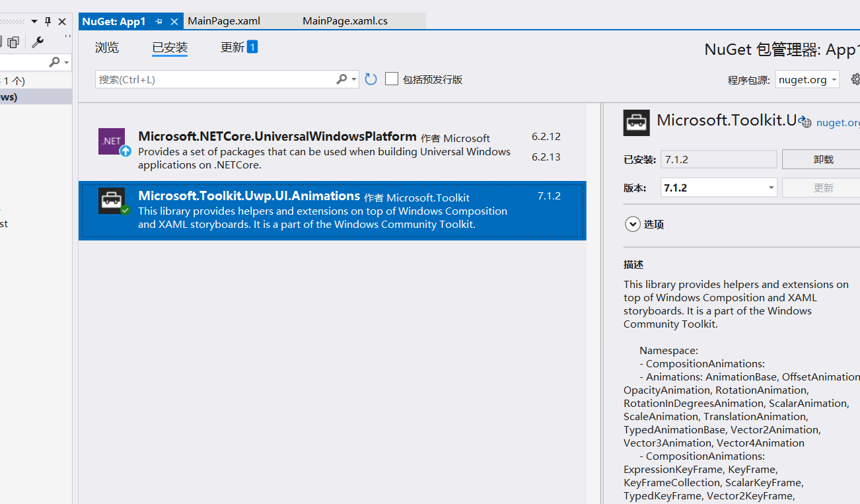
Task: Click the update-available arrow badge on the .NET package
Action: point(125,151)
